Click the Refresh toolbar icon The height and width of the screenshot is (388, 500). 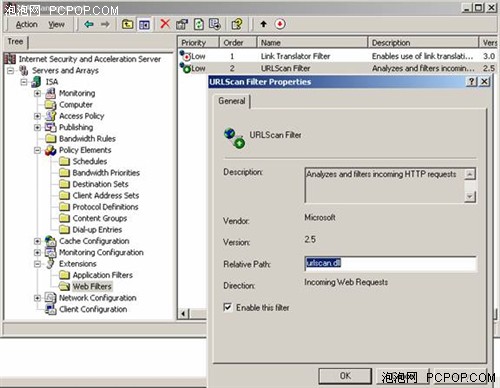tap(199, 24)
